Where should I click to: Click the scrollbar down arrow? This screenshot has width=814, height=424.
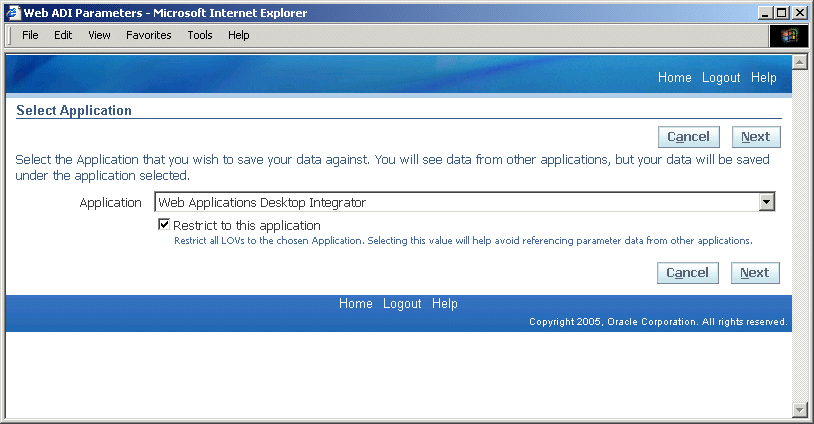[799, 410]
